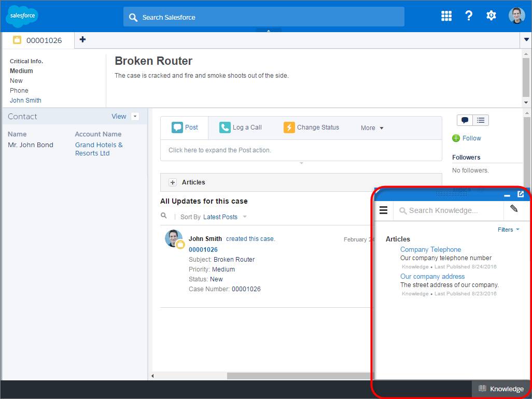Click the pencil icon in Knowledge widget
Viewport: 532px width, 399px height.
[x=514, y=208]
